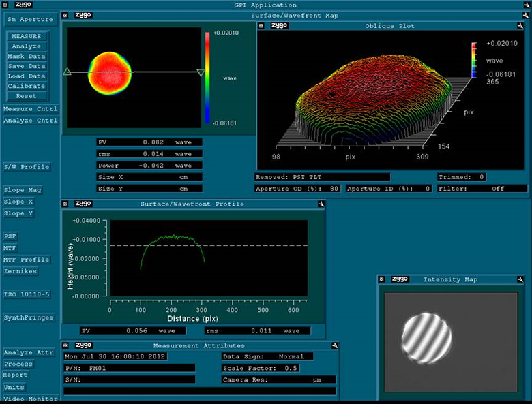Click the Filter: Off control
Screen dimensions: 532x404
pos(482,189)
